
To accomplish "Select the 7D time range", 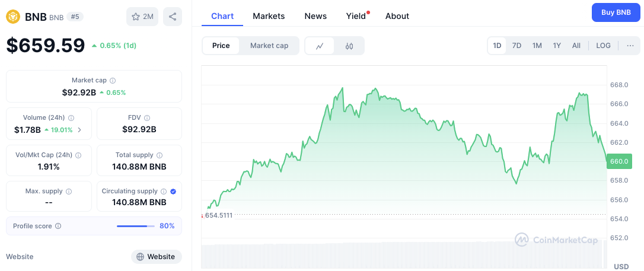I will 517,46.
